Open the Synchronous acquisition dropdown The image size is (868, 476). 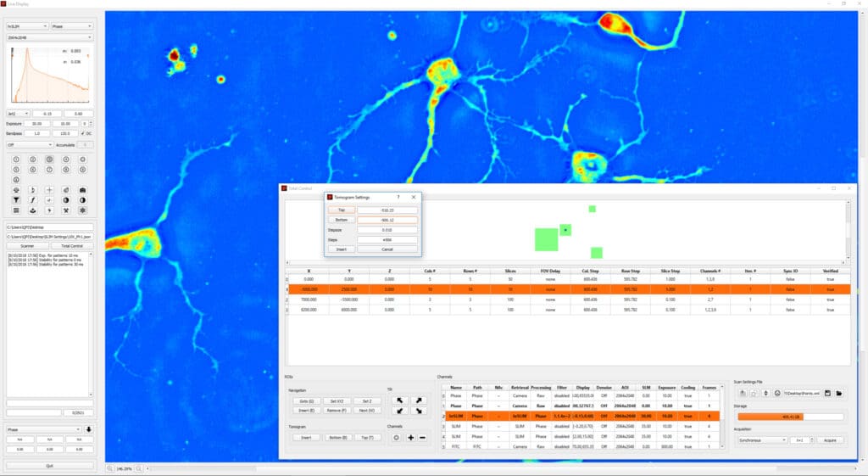(x=760, y=440)
